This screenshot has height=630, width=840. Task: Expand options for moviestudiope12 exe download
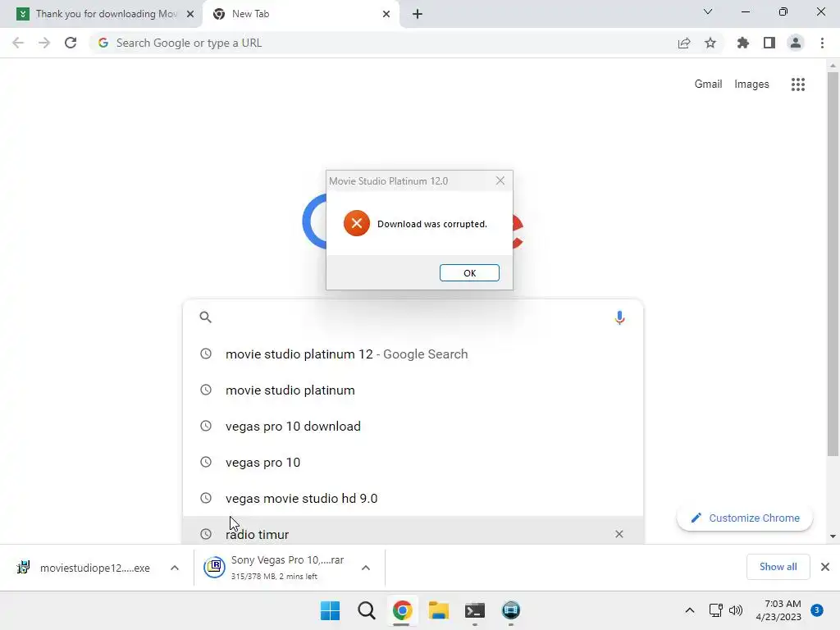[174, 568]
